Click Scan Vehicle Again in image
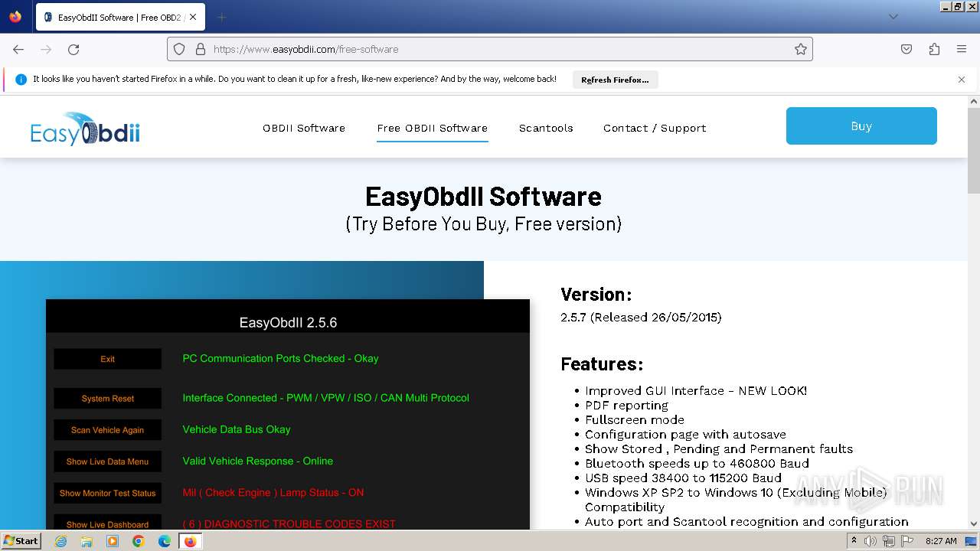This screenshot has width=980, height=551. (x=107, y=430)
